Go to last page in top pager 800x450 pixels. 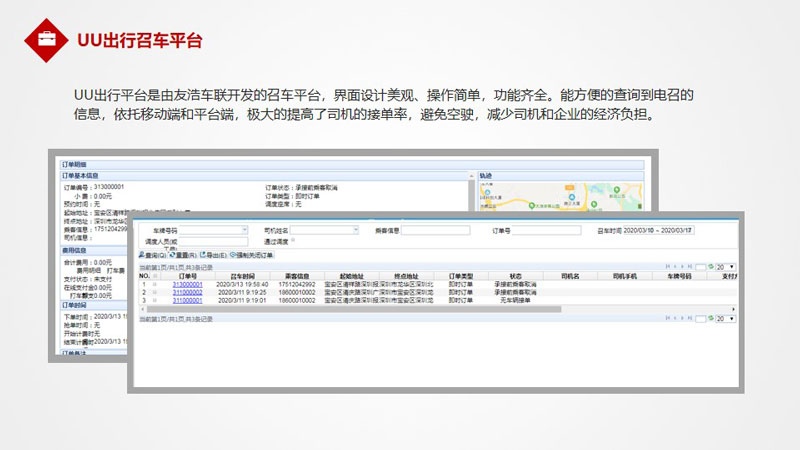coord(690,267)
